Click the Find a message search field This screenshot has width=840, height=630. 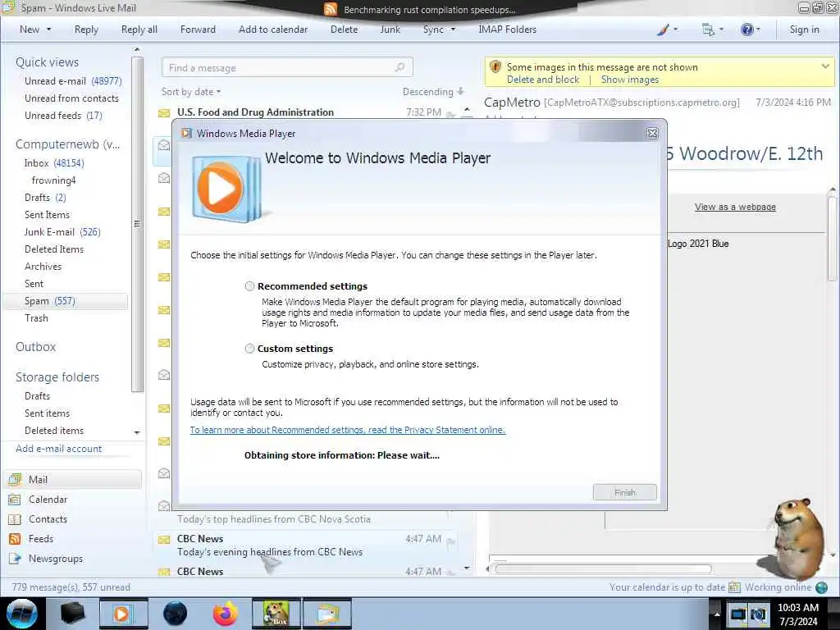tap(287, 68)
